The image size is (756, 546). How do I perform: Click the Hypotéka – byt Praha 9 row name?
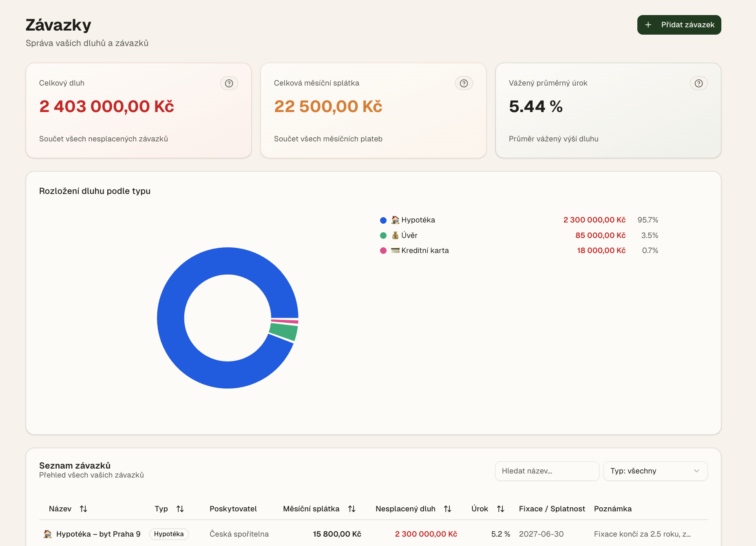point(99,534)
